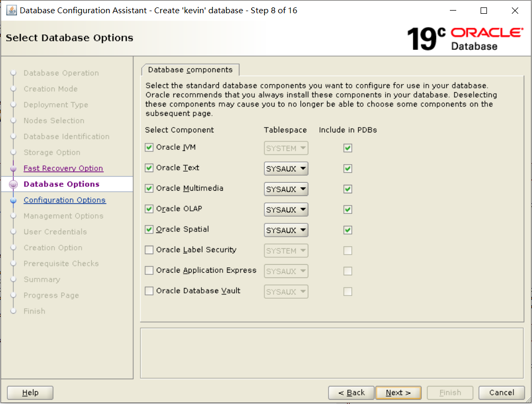Screen dimensions: 532x404
Task: Uncheck the Oracle Multimedia component checkbox
Action: tap(149, 188)
